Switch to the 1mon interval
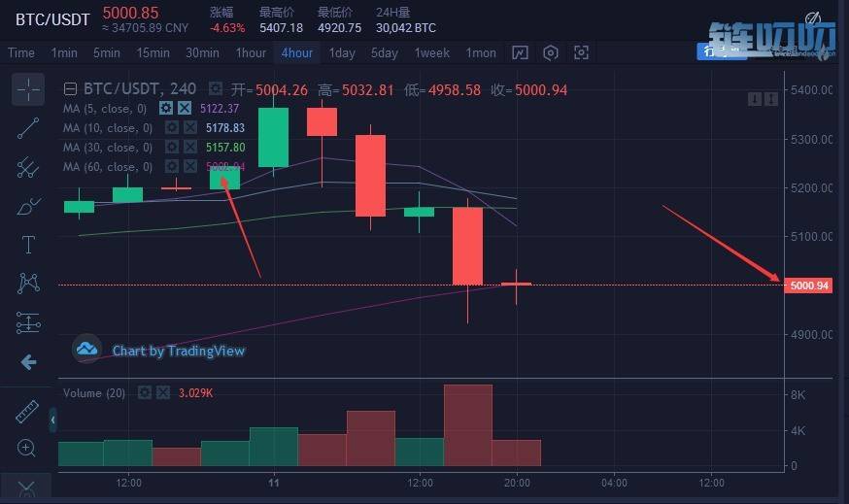Viewport: 849px width, 504px height. coord(481,53)
